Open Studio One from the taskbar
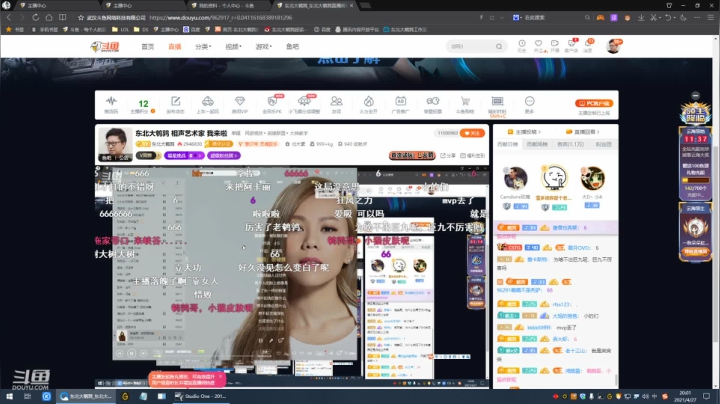The width and height of the screenshot is (720, 404). click(x=201, y=396)
